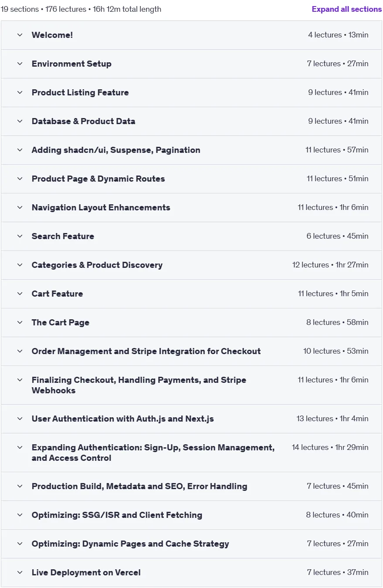This screenshot has height=588, width=383.
Task: Click Expand all sections link
Action: coord(347,9)
